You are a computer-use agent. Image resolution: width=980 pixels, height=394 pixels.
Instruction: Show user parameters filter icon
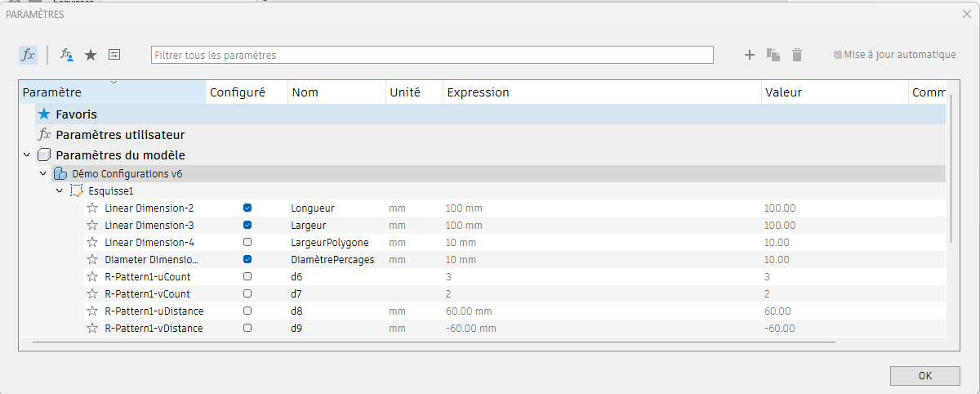pyautogui.click(x=67, y=55)
